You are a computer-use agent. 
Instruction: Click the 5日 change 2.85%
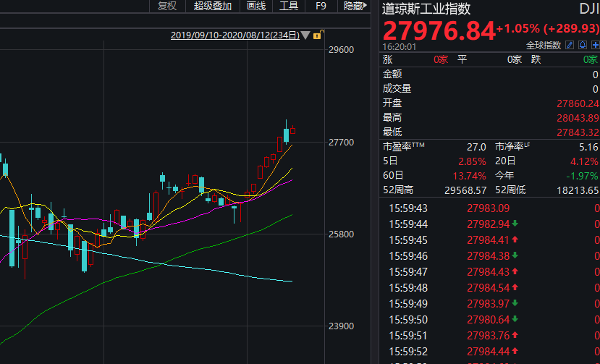coord(472,161)
